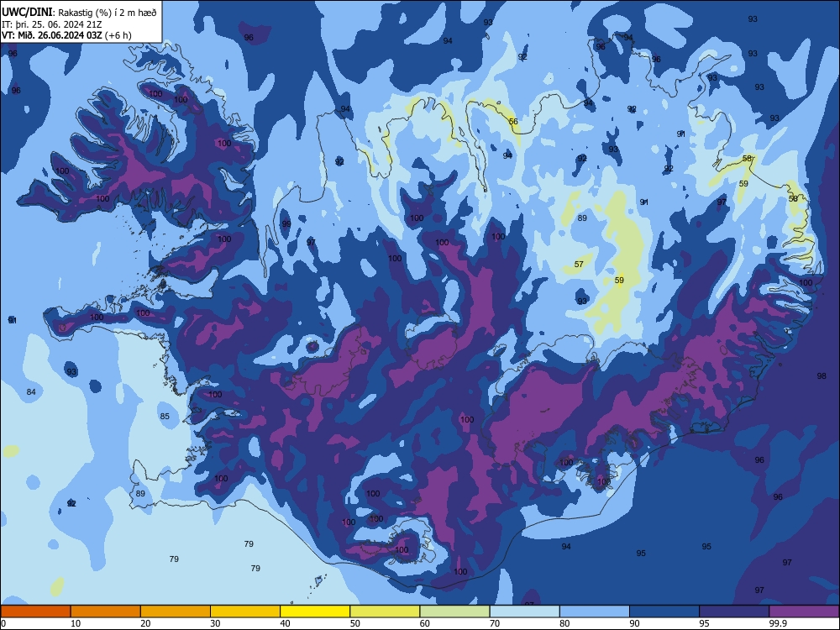Click the dark blue 90–95 legend swatch
This screenshot has width=840, height=630.
[x=664, y=612]
